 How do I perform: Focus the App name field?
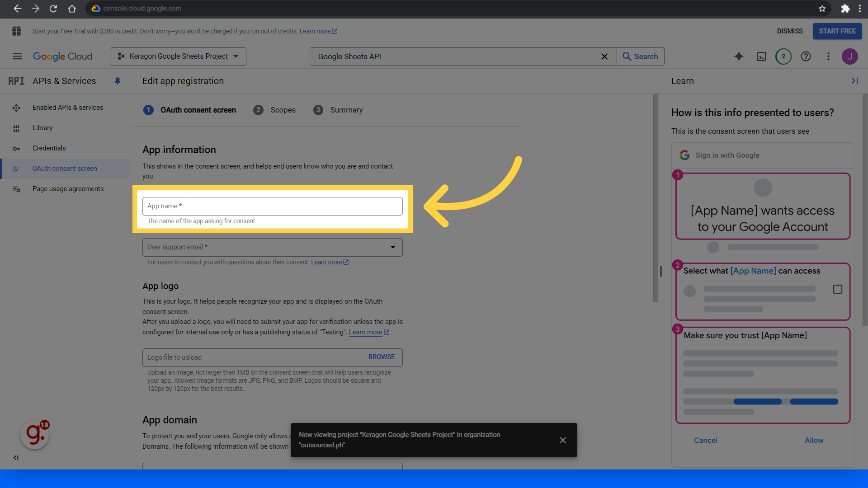coord(272,206)
